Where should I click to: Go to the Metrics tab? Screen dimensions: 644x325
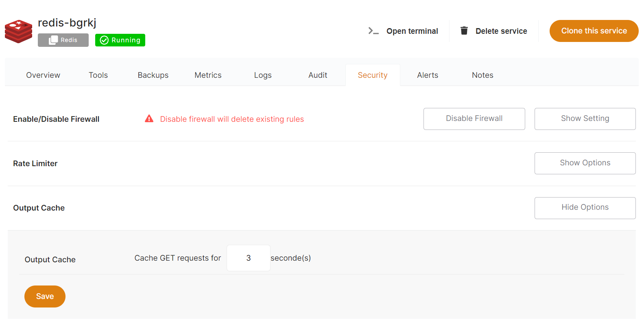click(208, 75)
